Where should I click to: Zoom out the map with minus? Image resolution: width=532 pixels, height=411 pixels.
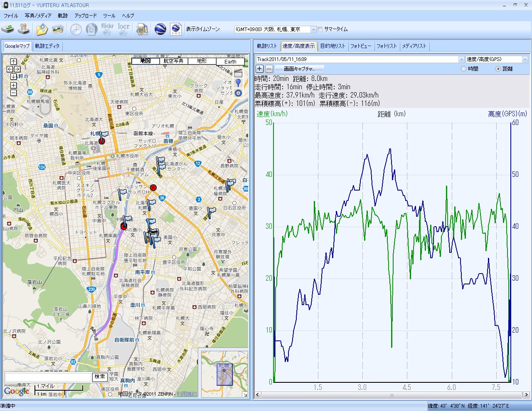pos(13,93)
